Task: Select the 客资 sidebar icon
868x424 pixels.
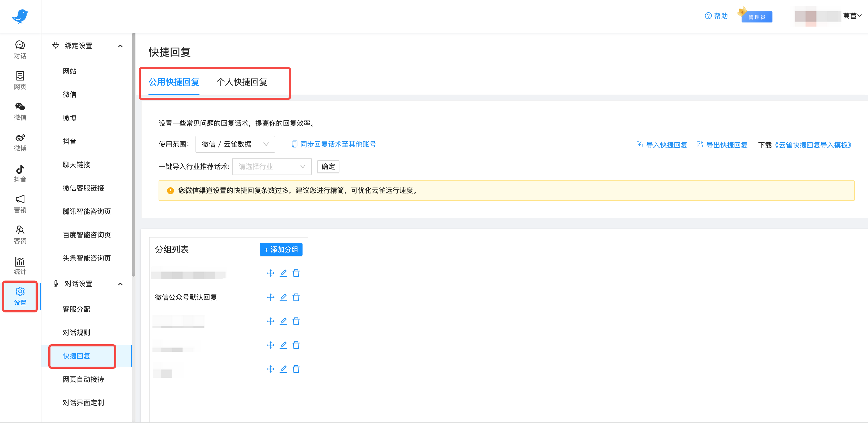Action: tap(20, 234)
